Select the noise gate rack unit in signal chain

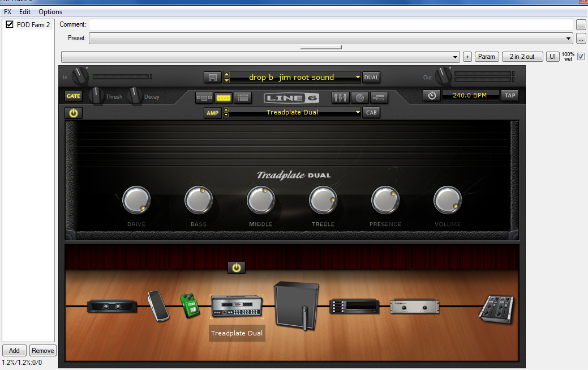coord(111,307)
